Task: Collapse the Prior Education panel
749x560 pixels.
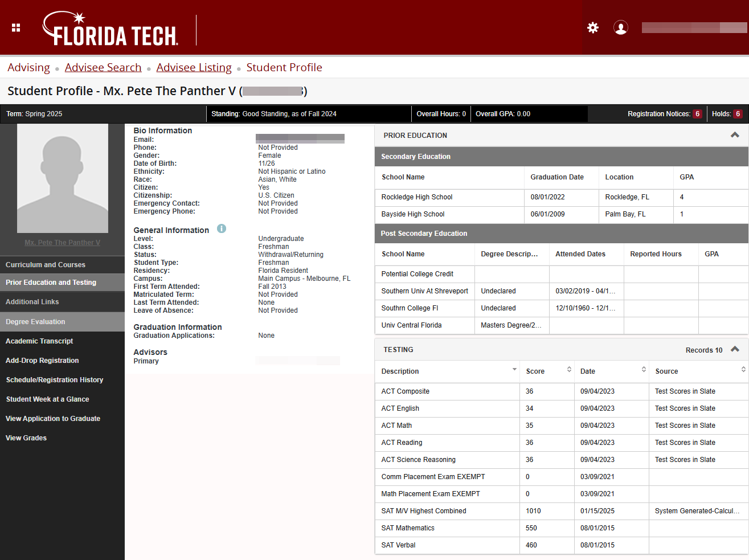Action: pos(735,135)
